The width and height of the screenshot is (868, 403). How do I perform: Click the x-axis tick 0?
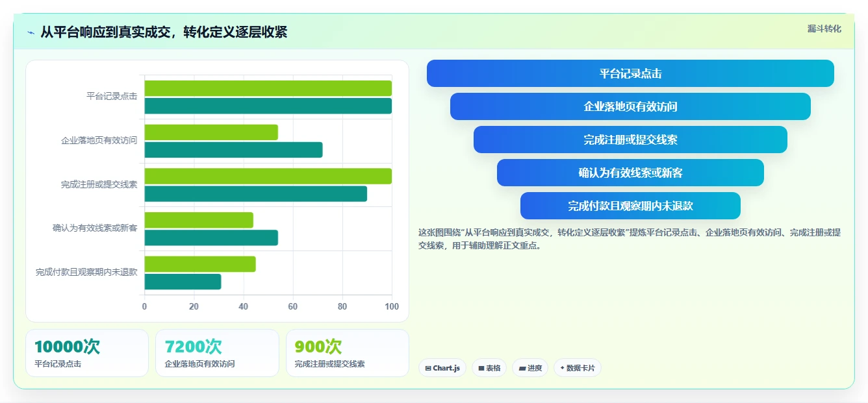coord(144,306)
